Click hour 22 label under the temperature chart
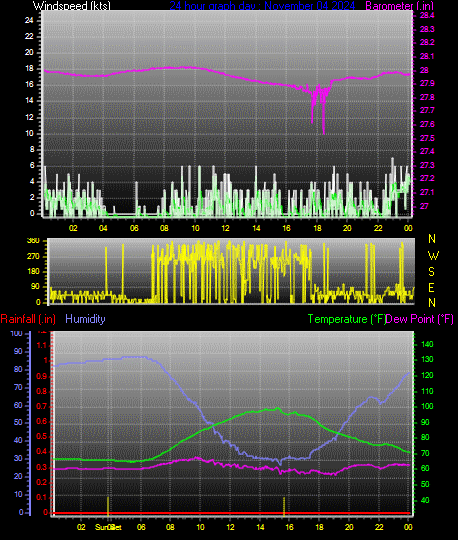Image resolution: width=458 pixels, height=540 pixels. pos(379,527)
